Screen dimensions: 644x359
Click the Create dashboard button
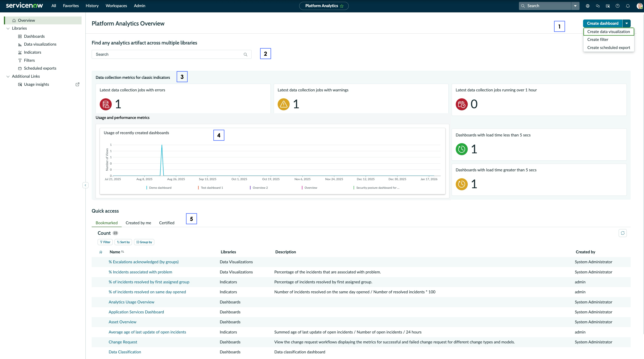603,23
